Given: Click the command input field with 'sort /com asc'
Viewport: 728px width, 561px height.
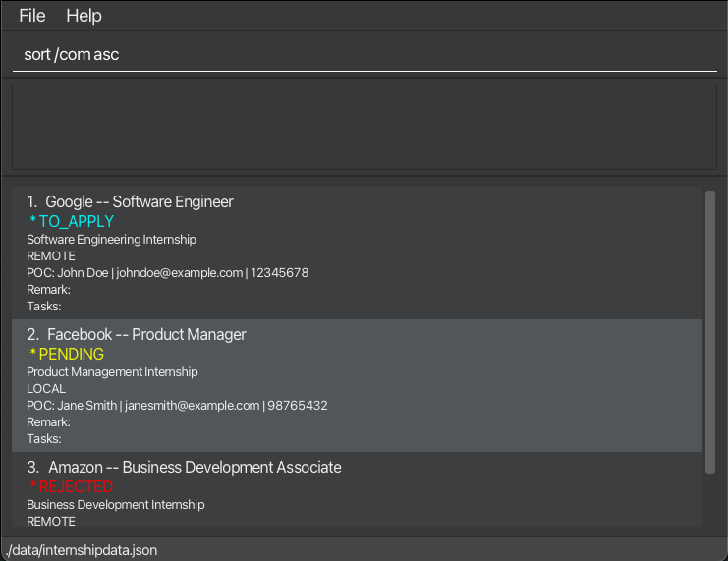Looking at the screenshot, I should coord(364,55).
